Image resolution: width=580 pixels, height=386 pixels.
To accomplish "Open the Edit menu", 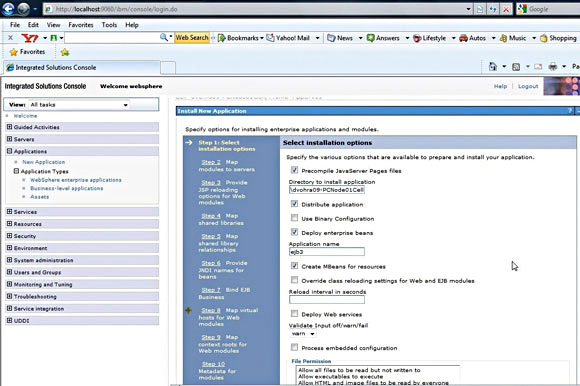I will (x=33, y=25).
